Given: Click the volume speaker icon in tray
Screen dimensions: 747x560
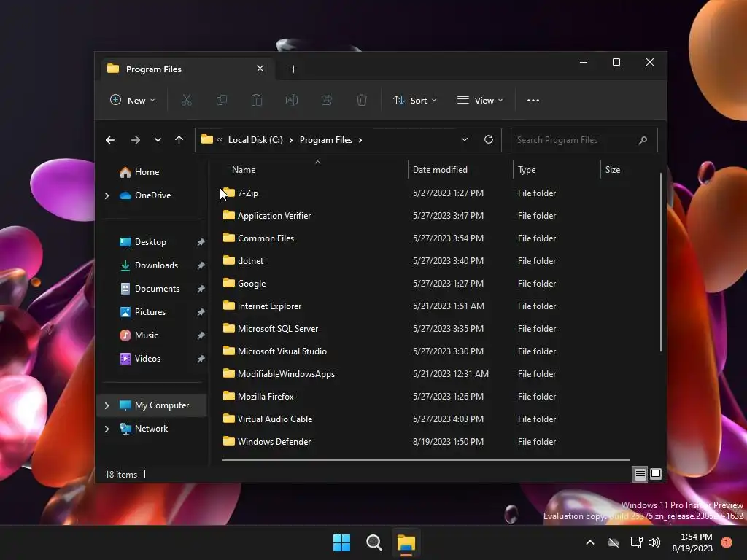Looking at the screenshot, I should [x=654, y=542].
